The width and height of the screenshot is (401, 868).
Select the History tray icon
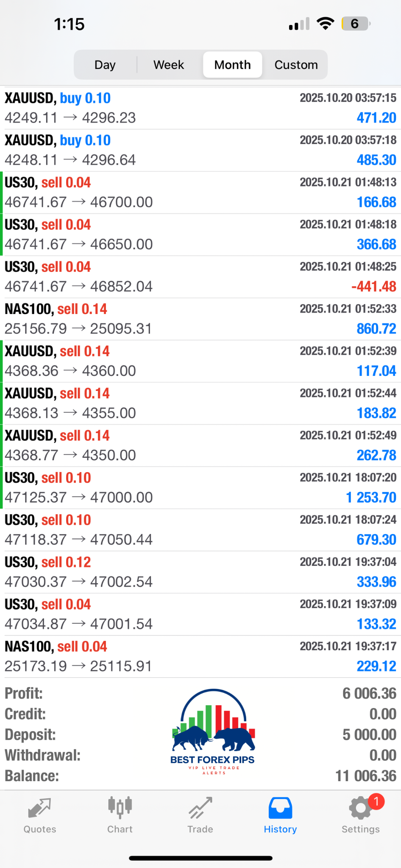280,808
